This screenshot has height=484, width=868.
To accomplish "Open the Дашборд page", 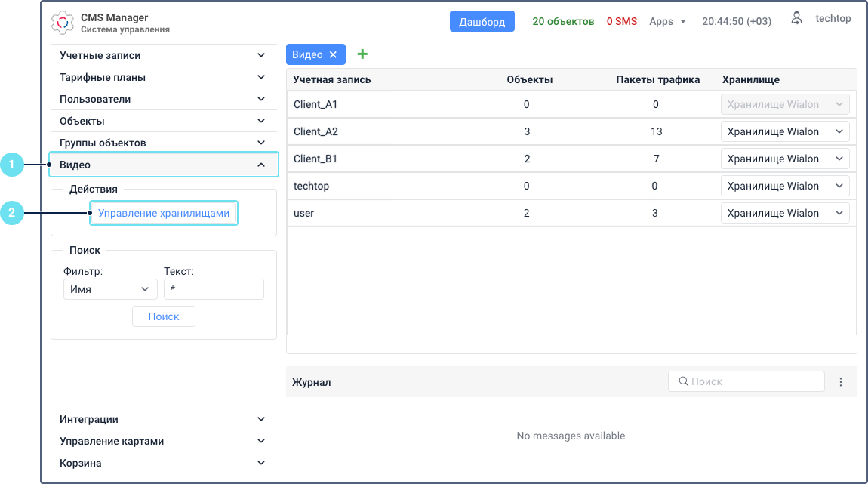I will 482,21.
